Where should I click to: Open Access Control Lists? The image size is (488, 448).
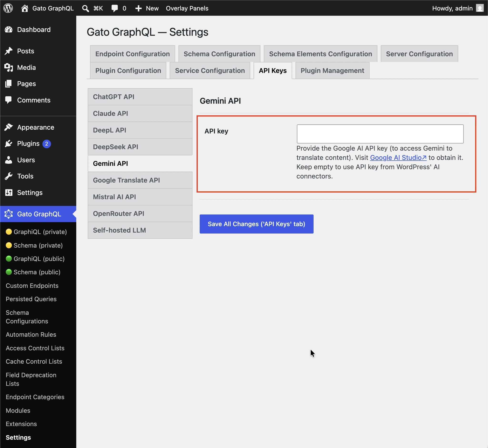point(35,348)
